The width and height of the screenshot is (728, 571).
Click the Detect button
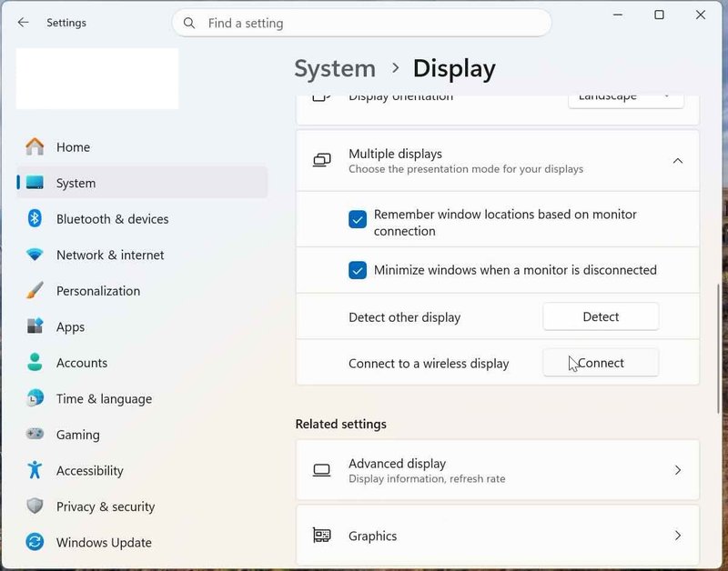point(601,316)
